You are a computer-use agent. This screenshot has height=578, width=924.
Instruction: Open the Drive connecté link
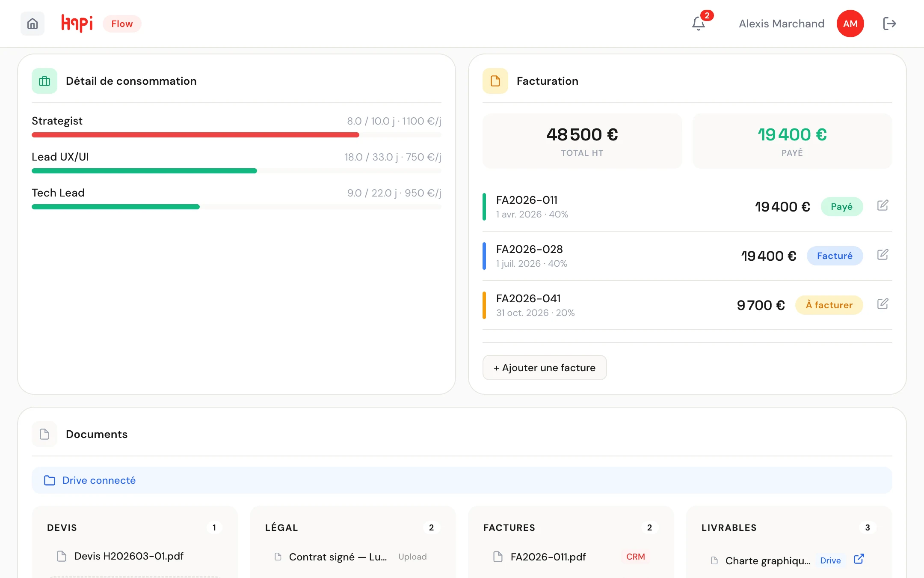point(99,480)
